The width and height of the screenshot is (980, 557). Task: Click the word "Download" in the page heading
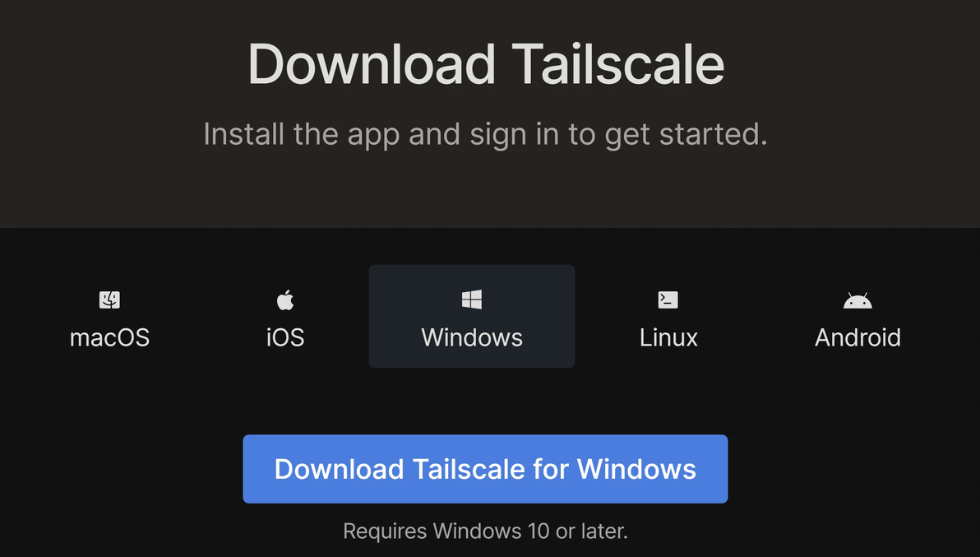371,64
